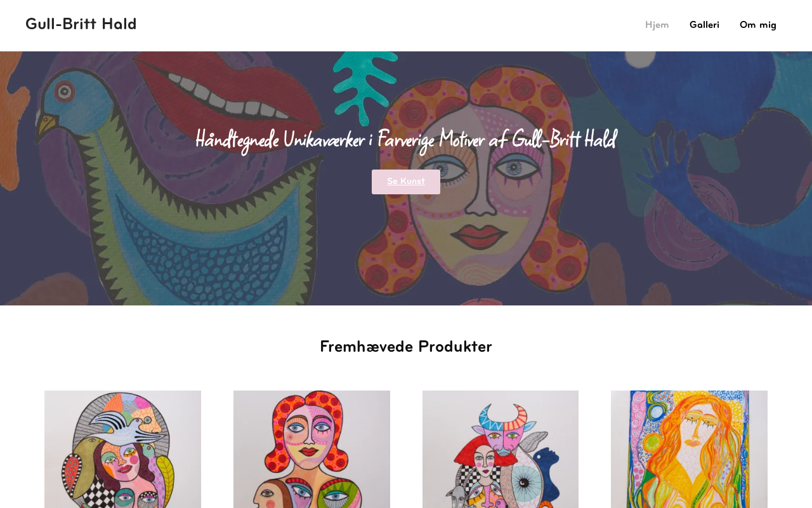The height and width of the screenshot is (508, 812).
Task: Click the Se Kunst button
Action: (x=406, y=182)
